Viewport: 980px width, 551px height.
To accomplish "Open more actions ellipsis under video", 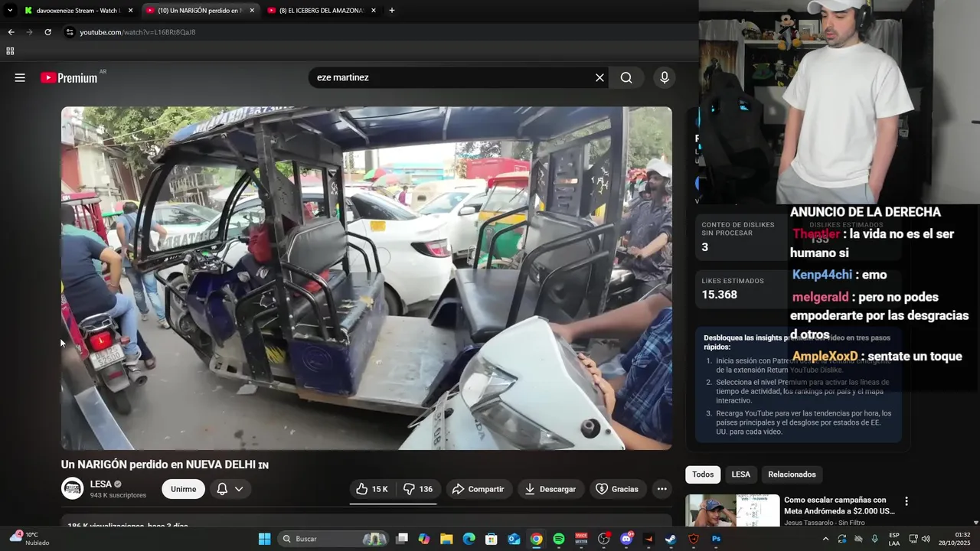I will pyautogui.click(x=661, y=489).
